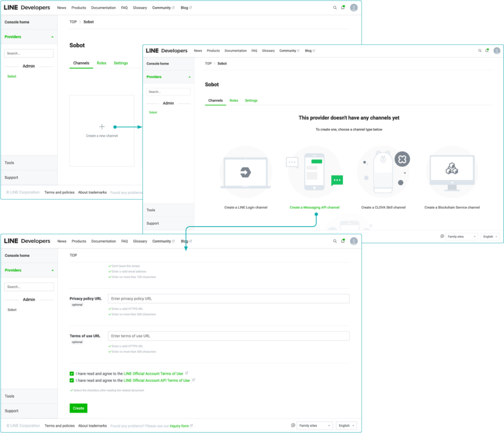Open Support in the bottom window sidebar
Screen dimensions: 504x433
[11, 411]
